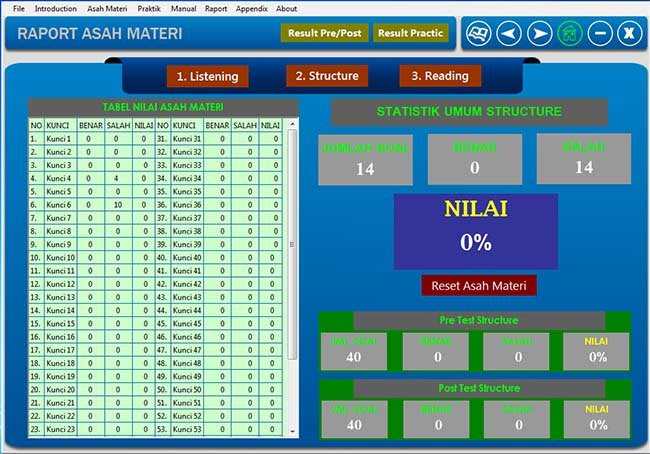Click scrollbar up arrow of the table
This screenshot has height=454, width=650.
click(x=292, y=124)
